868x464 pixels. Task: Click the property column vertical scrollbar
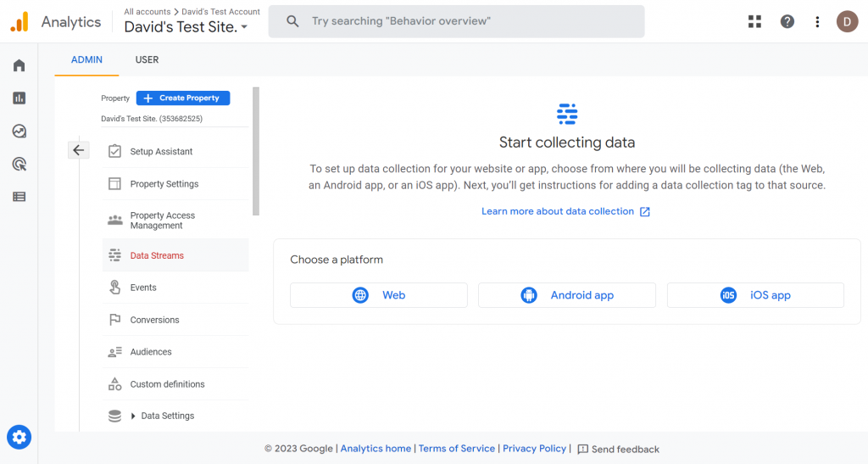[256, 153]
